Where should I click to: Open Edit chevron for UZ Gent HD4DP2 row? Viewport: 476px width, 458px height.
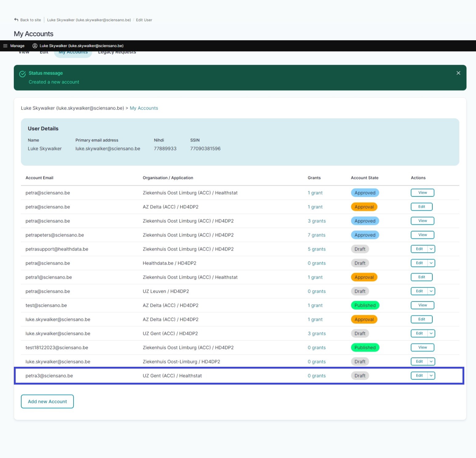431,333
